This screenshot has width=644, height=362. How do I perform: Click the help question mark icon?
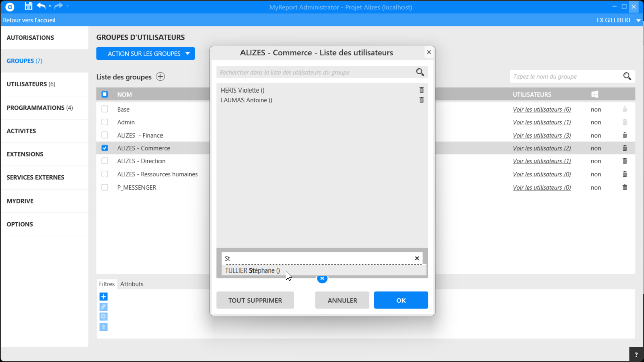pyautogui.click(x=636, y=355)
